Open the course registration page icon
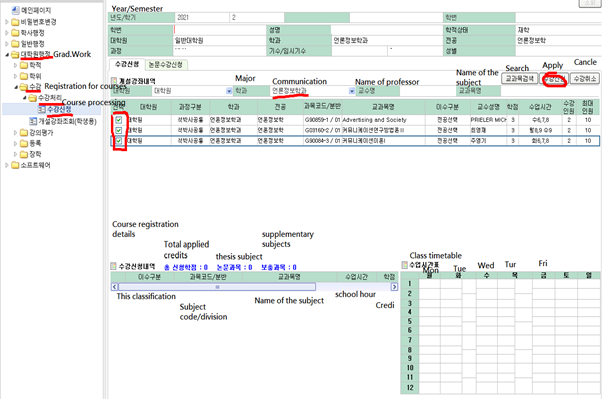602x399 pixels. (x=42, y=110)
